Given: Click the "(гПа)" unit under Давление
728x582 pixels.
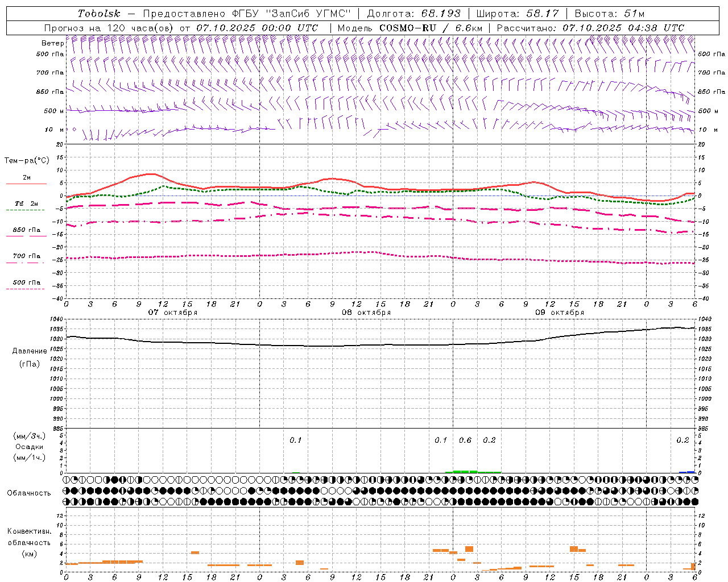Looking at the screenshot, I should point(30,364).
